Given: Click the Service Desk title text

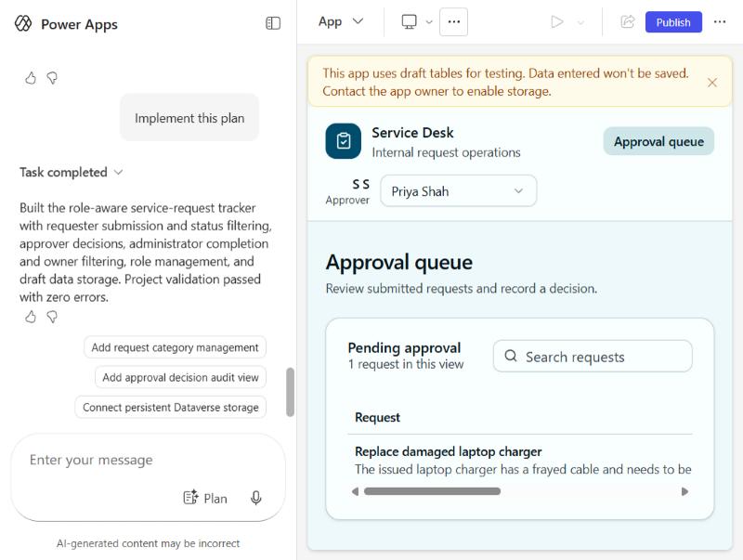Looking at the screenshot, I should (412, 133).
